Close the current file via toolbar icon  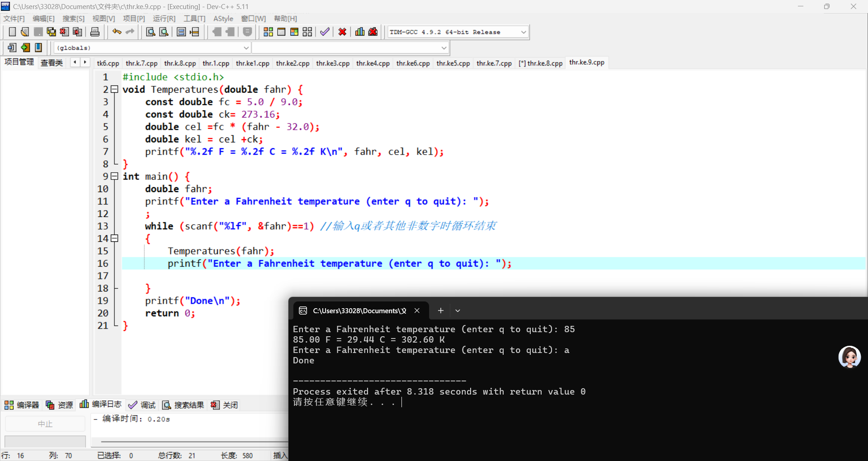64,32
